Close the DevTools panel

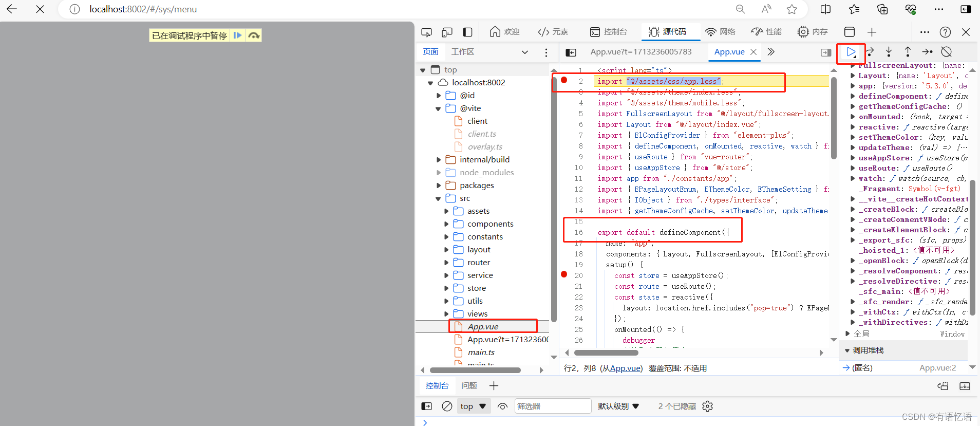coord(966,32)
